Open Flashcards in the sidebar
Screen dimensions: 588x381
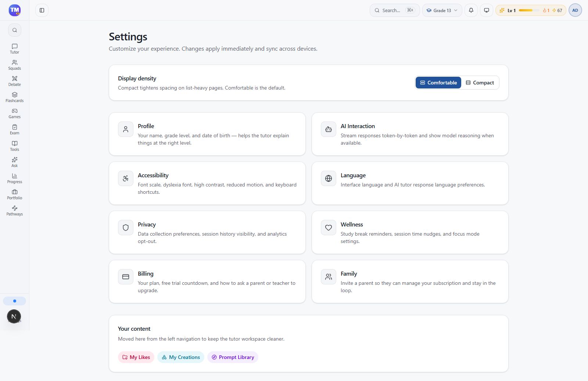15,97
